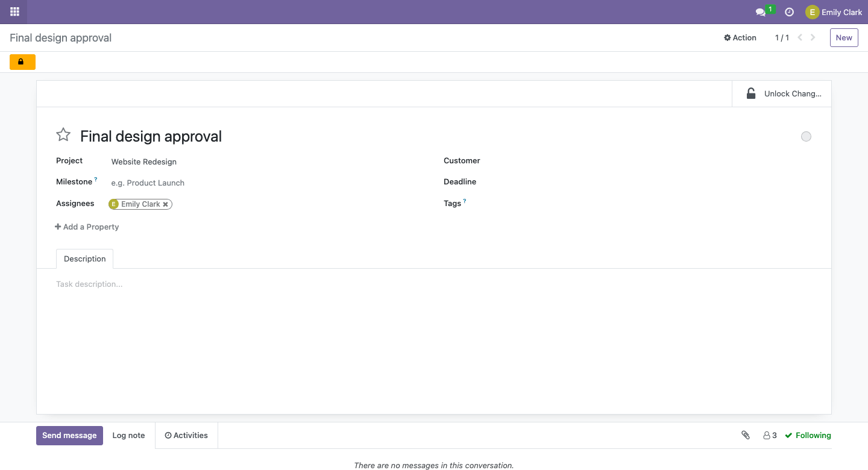Open the activities clock icon in header
The width and height of the screenshot is (868, 470).
789,12
